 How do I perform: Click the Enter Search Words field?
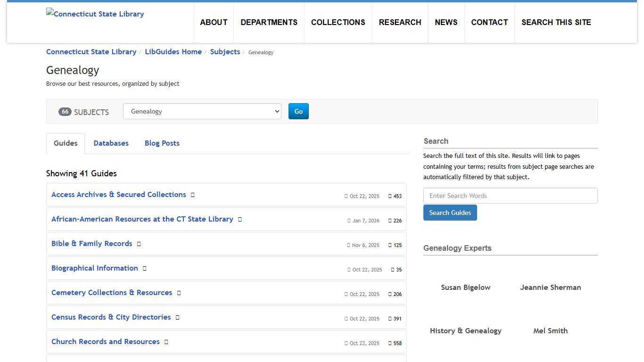coord(510,195)
